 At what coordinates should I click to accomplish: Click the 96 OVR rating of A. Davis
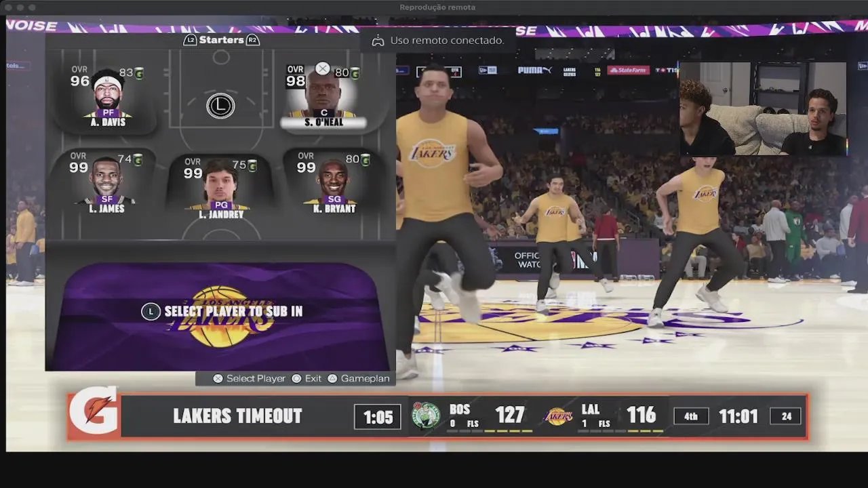click(x=80, y=81)
